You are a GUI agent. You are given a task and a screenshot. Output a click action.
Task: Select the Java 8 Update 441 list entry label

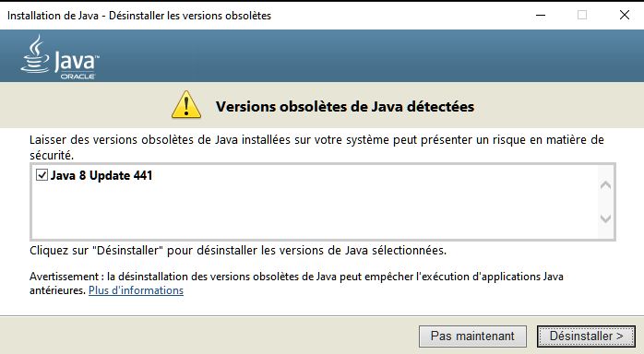(x=101, y=175)
